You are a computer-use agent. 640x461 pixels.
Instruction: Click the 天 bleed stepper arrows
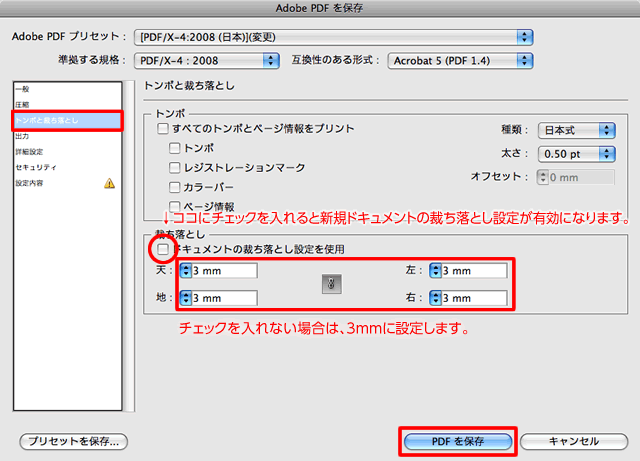click(x=186, y=271)
